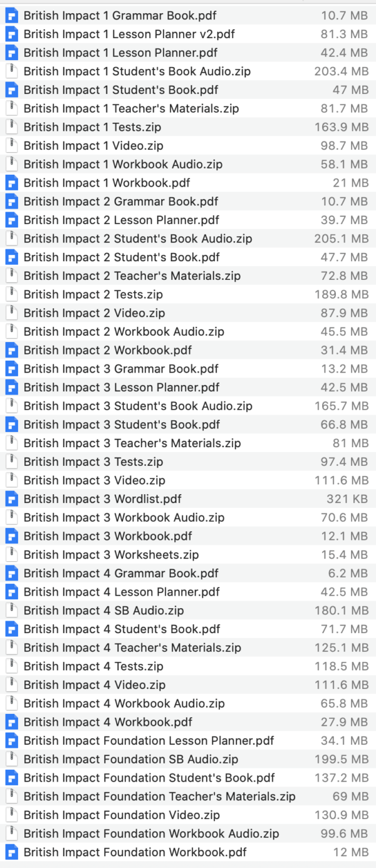Click the ZIP icon beside British Impact Foundation SB Audio
376x868 pixels.
pos(13,759)
